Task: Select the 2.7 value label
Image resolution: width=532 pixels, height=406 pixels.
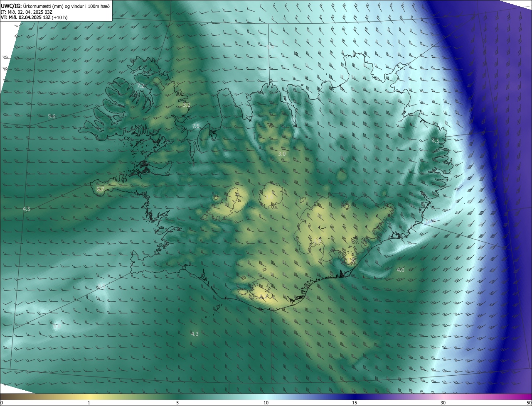Action: coord(100,189)
